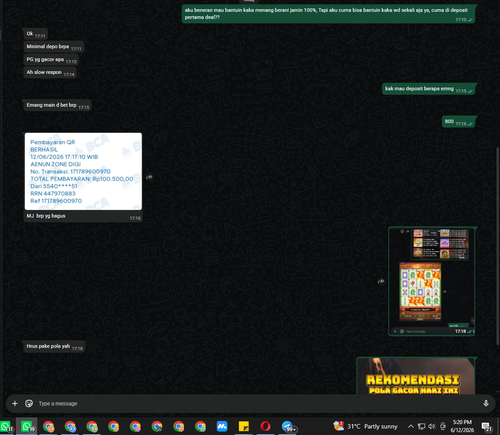The width and height of the screenshot is (500, 435).
Task: Open the attach plus menu
Action: (15, 404)
